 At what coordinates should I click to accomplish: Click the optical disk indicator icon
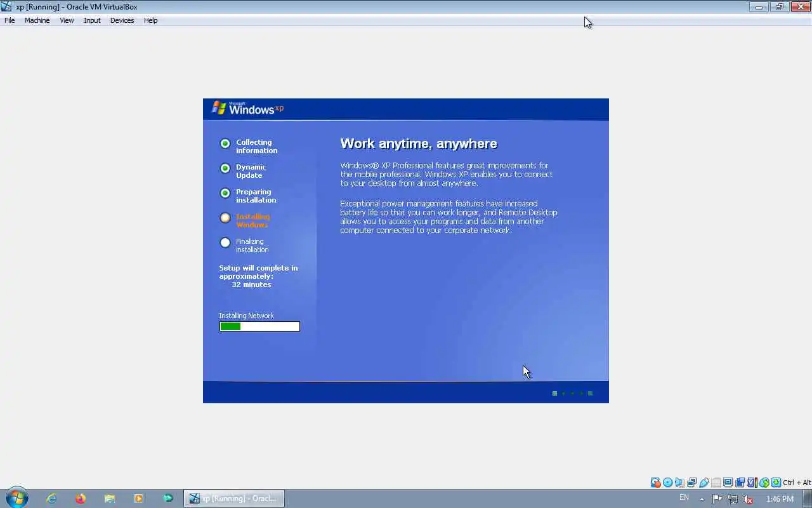tap(667, 483)
